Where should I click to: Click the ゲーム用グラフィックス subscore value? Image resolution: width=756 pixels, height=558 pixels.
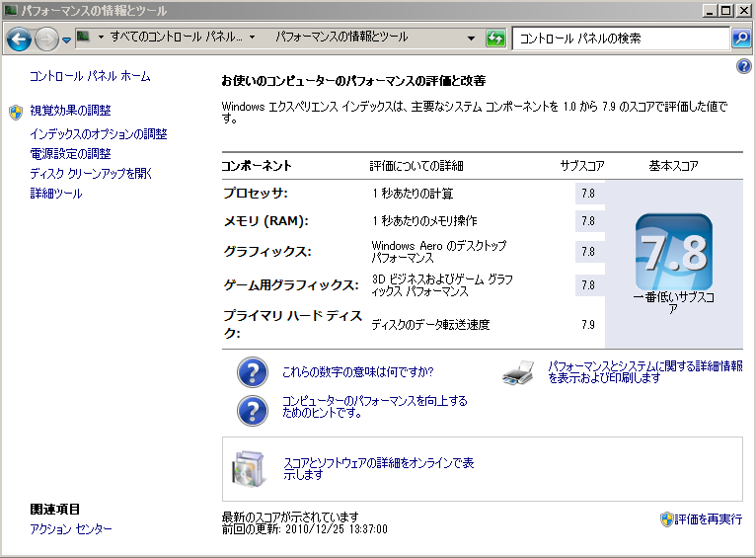[588, 285]
